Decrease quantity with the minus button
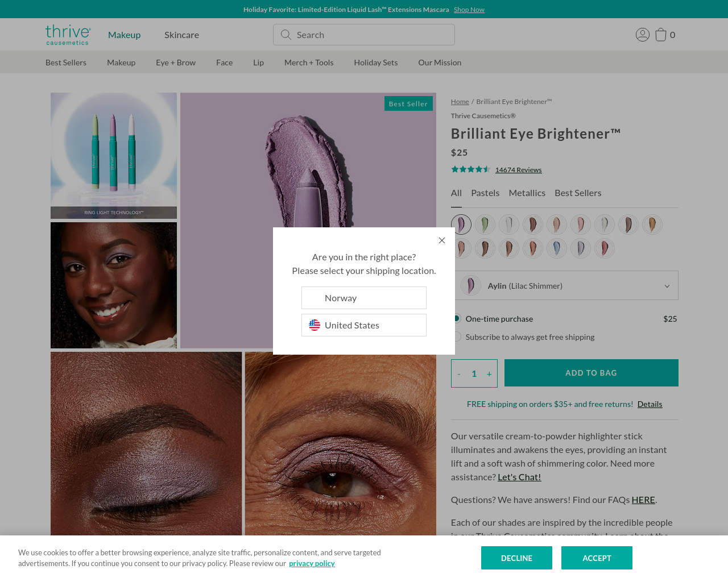 (x=459, y=373)
